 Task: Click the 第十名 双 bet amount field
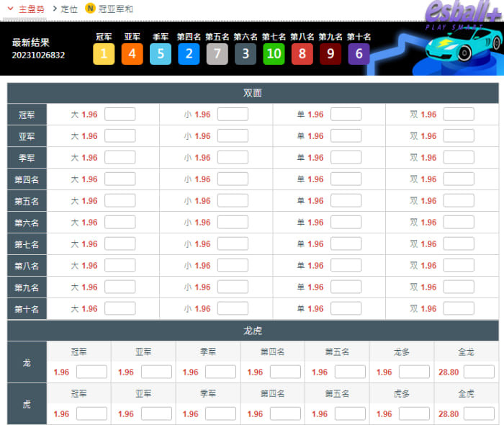click(x=459, y=308)
